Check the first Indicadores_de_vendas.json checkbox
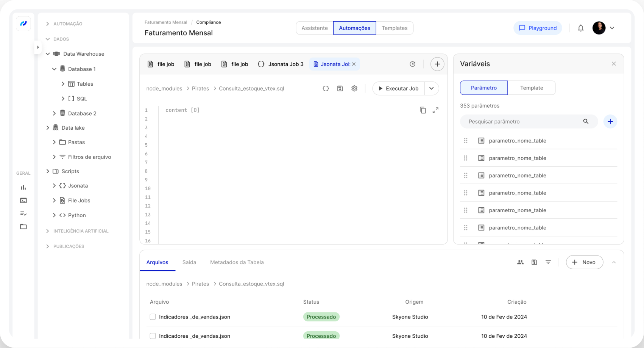Viewport: 644px width, 348px height. point(153,317)
